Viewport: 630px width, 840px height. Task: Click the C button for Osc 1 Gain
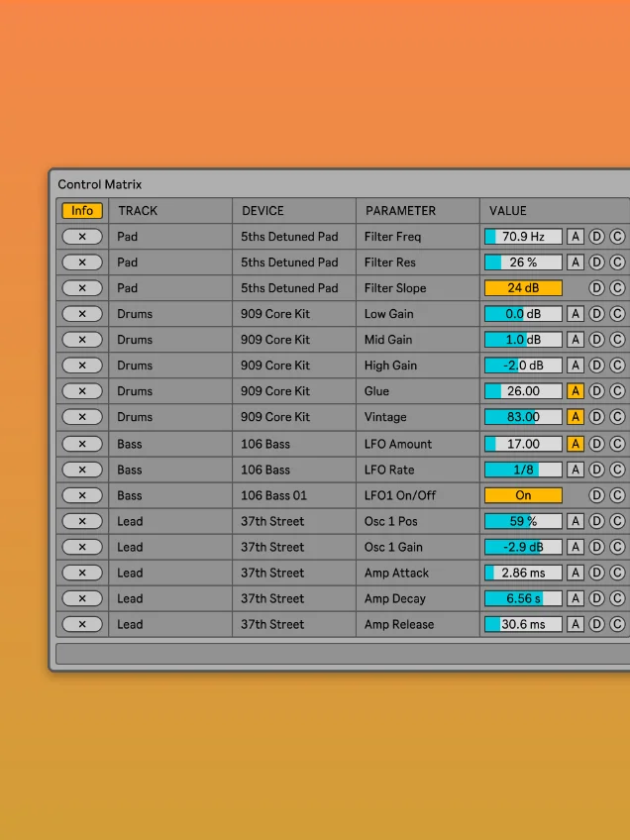(x=617, y=547)
